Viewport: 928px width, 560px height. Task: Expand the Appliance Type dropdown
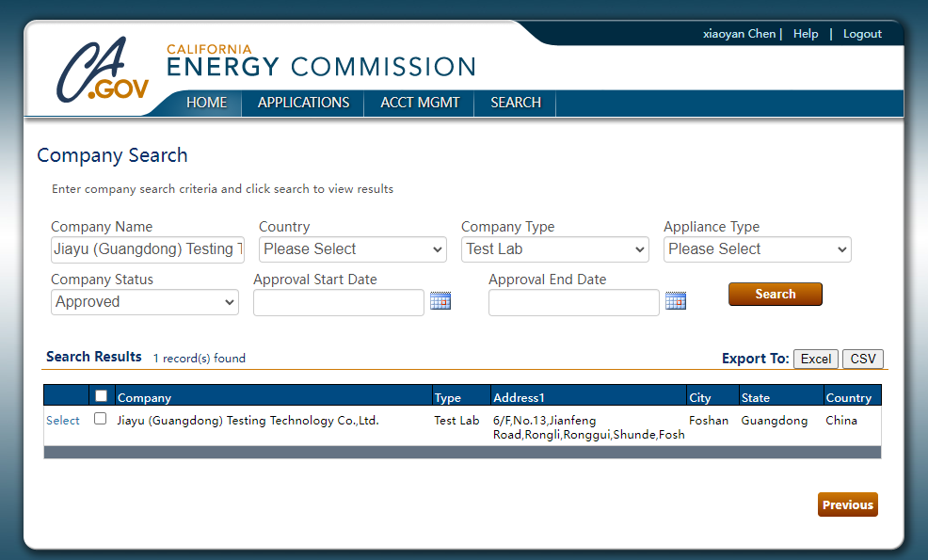click(758, 249)
